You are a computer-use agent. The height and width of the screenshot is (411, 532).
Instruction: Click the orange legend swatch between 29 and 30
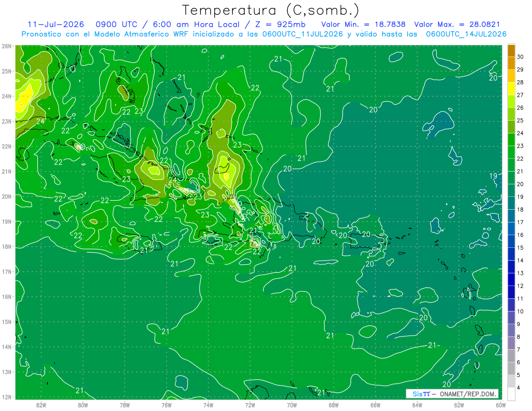pos(511,63)
